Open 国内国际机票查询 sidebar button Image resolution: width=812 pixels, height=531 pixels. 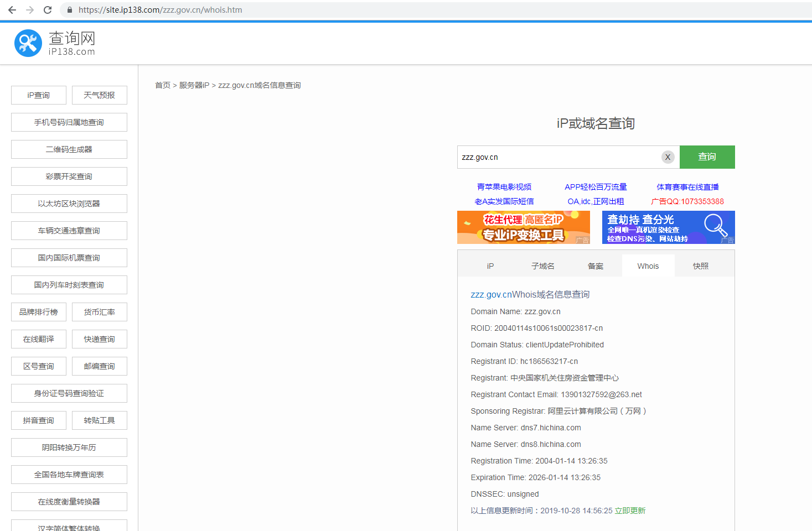[x=69, y=258]
